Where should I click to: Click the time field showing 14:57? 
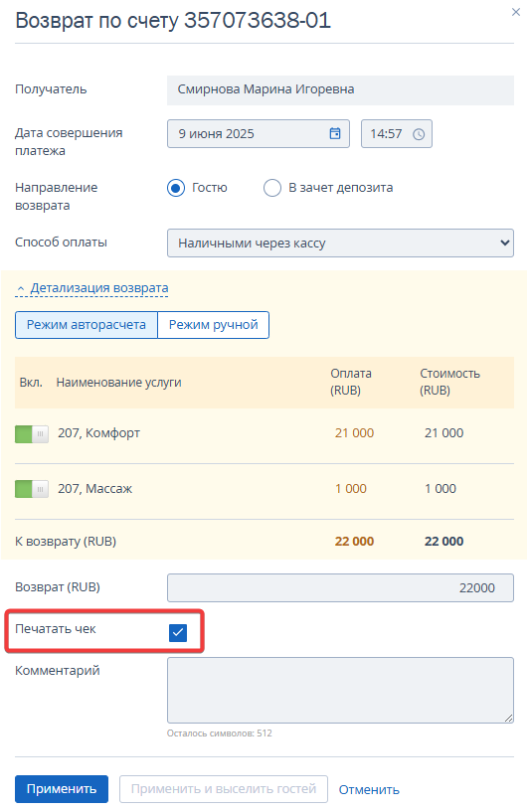(397, 133)
